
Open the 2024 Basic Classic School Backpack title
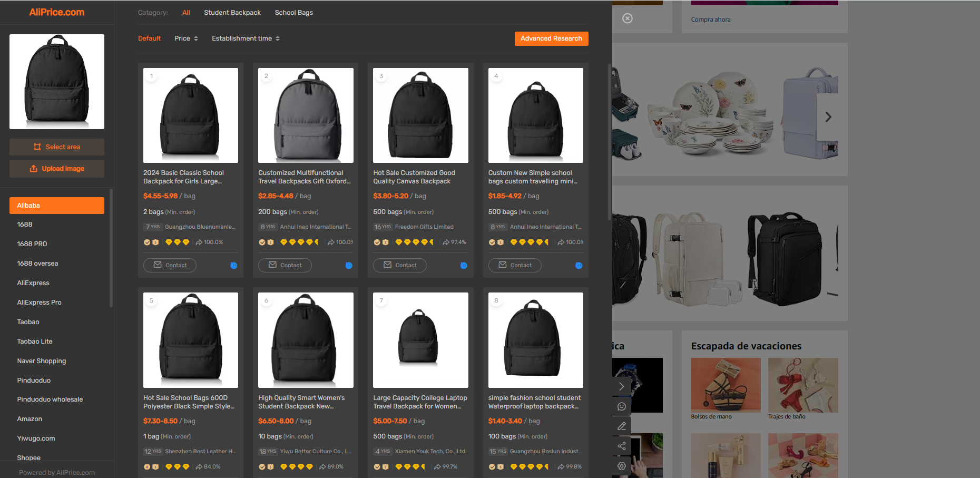[184, 177]
